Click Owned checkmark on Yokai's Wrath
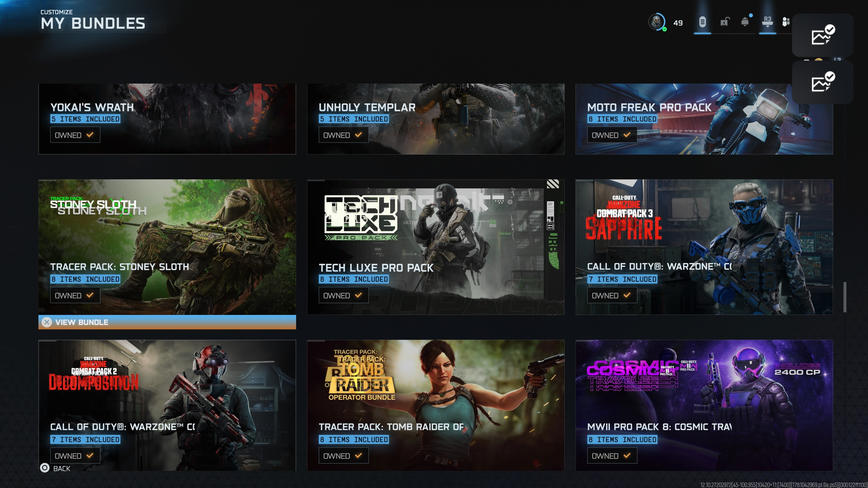Viewport: 868px width, 488px height. [x=90, y=135]
